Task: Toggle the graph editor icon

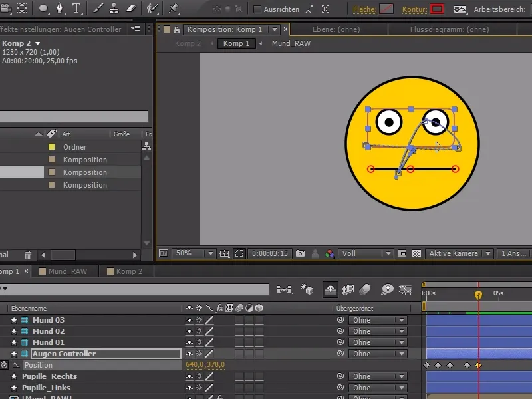Action: (405, 289)
